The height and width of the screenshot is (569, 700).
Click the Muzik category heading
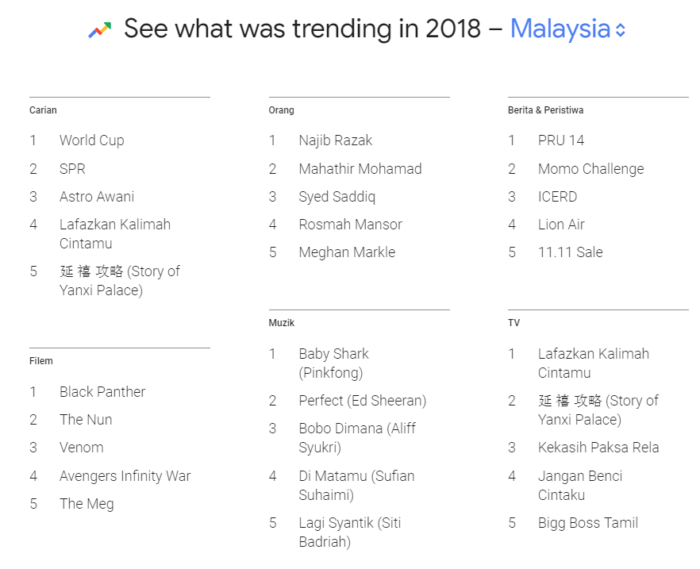(281, 323)
